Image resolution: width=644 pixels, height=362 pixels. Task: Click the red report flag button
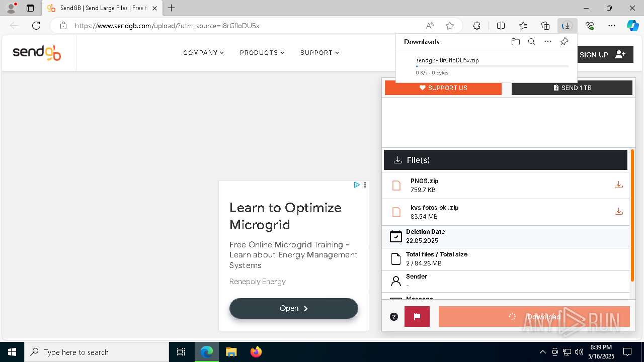coord(417,317)
